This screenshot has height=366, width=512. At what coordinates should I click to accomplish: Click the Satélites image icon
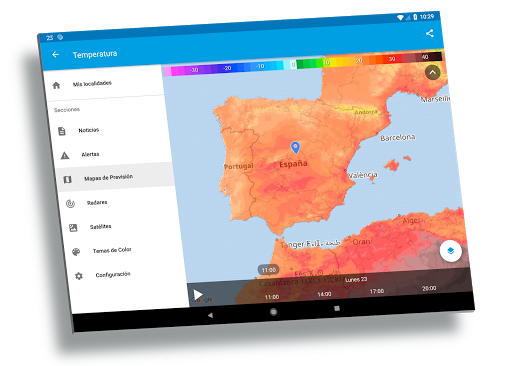pyautogui.click(x=73, y=228)
